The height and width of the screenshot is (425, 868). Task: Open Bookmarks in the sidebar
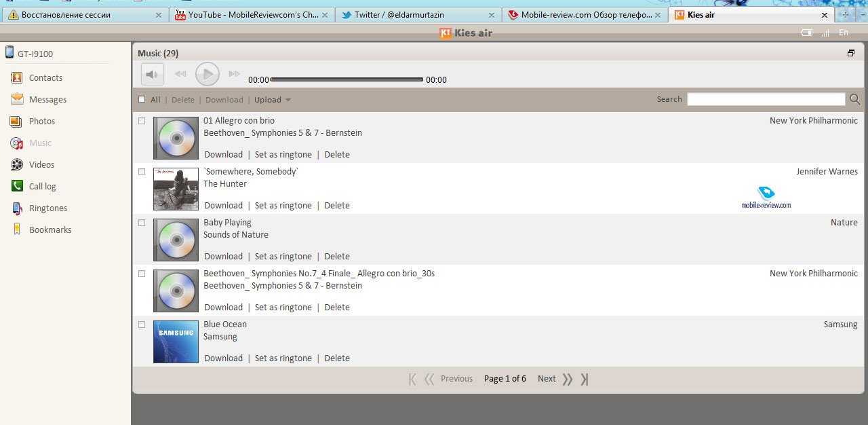click(41, 230)
